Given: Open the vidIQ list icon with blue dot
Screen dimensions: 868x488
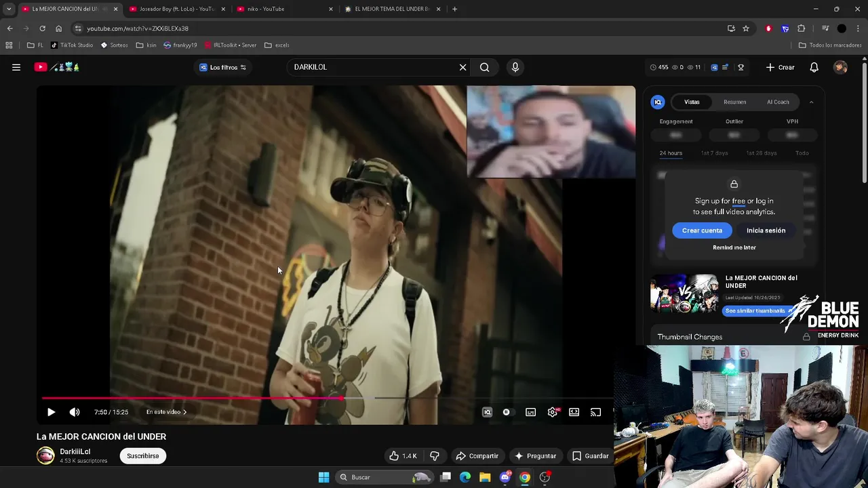Looking at the screenshot, I should (x=725, y=67).
